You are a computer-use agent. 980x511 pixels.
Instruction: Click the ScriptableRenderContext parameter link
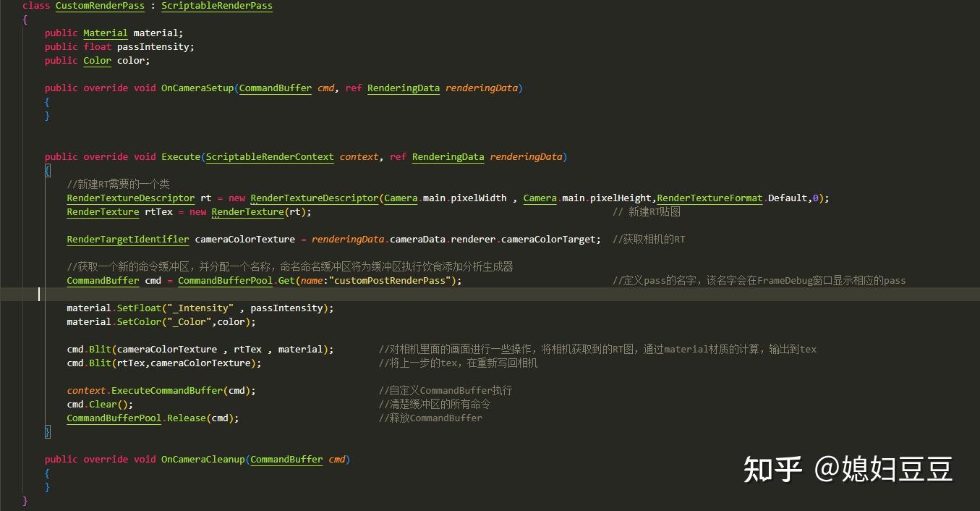[x=269, y=156]
